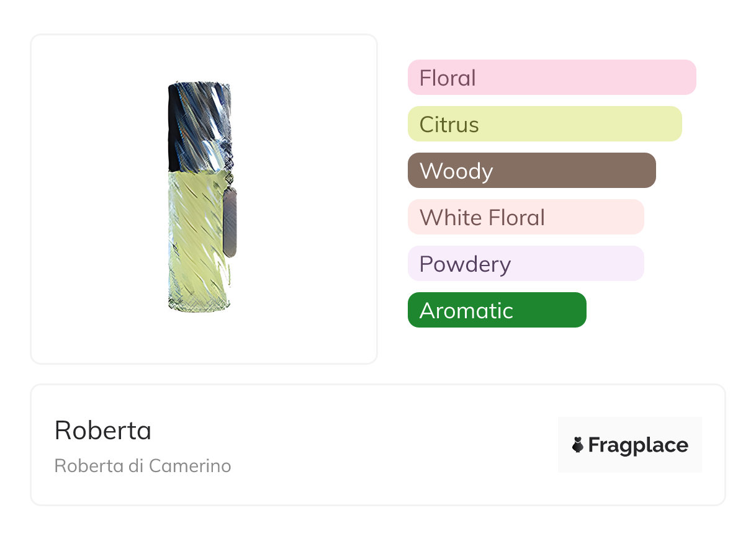Click the brown tag on the bottle's side

230,223
